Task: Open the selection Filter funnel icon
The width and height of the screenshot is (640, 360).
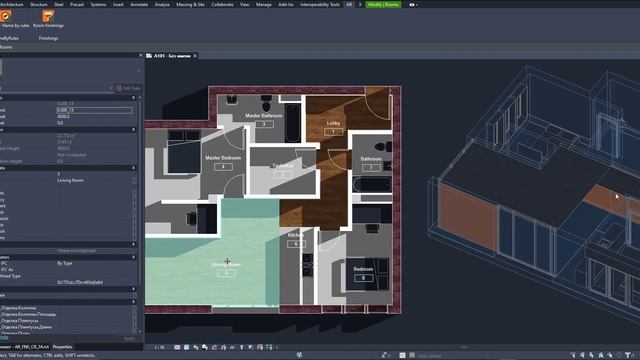Action: [x=628, y=356]
